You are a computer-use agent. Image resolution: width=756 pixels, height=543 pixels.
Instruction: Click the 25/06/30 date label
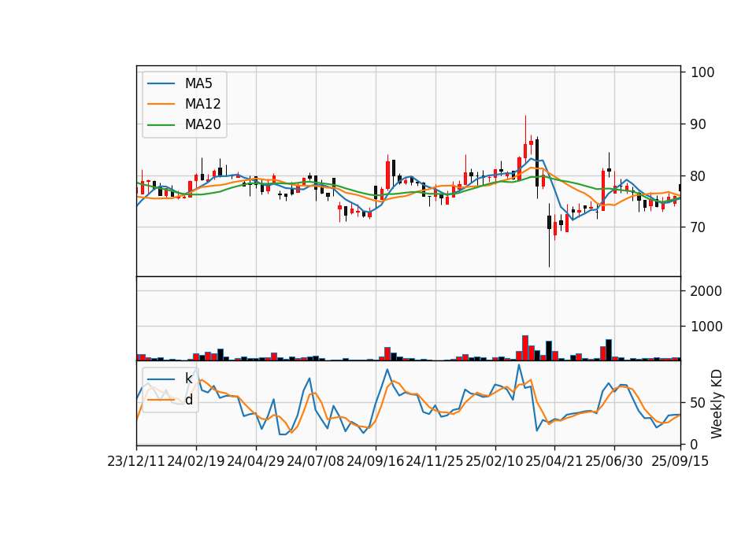[x=613, y=462]
